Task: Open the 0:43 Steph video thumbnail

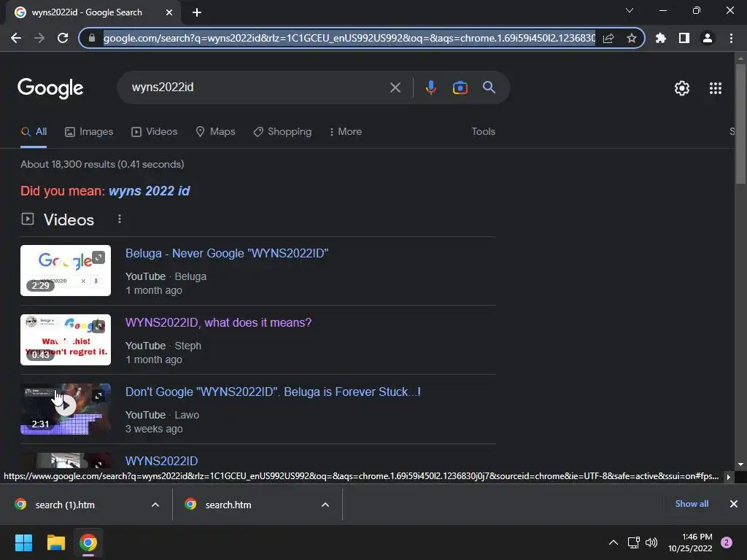Action: (x=66, y=340)
